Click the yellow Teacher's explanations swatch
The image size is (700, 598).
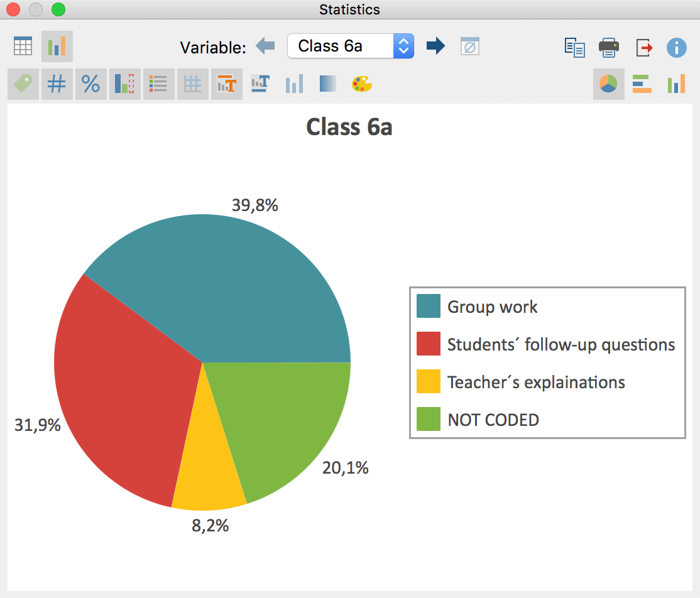pyautogui.click(x=429, y=381)
